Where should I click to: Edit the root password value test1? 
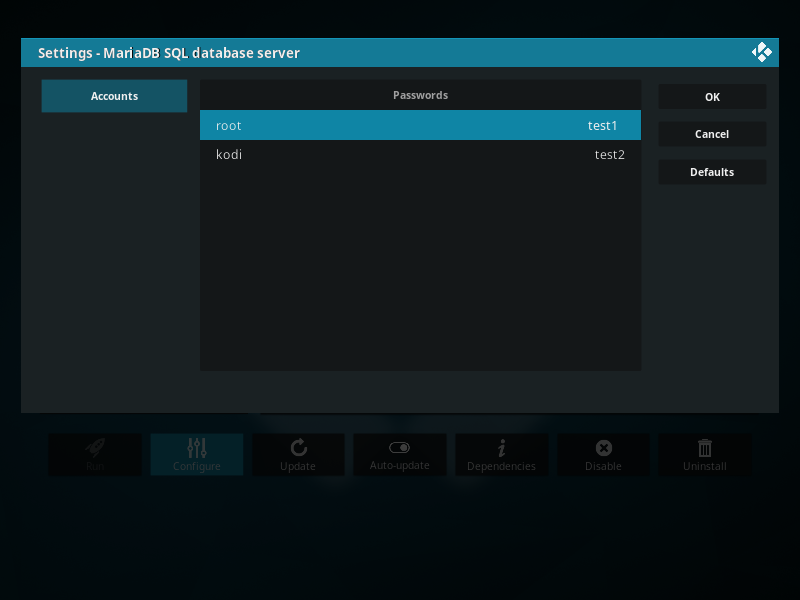602,126
